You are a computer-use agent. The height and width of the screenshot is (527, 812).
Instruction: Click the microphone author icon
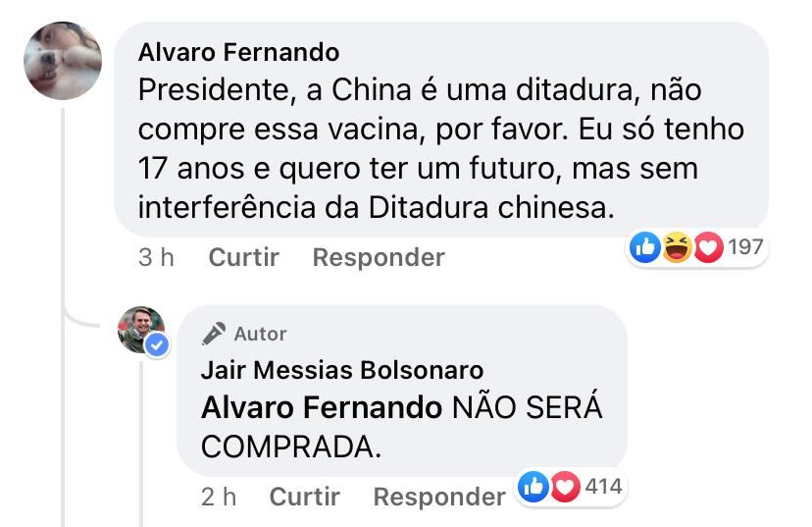[x=214, y=335]
